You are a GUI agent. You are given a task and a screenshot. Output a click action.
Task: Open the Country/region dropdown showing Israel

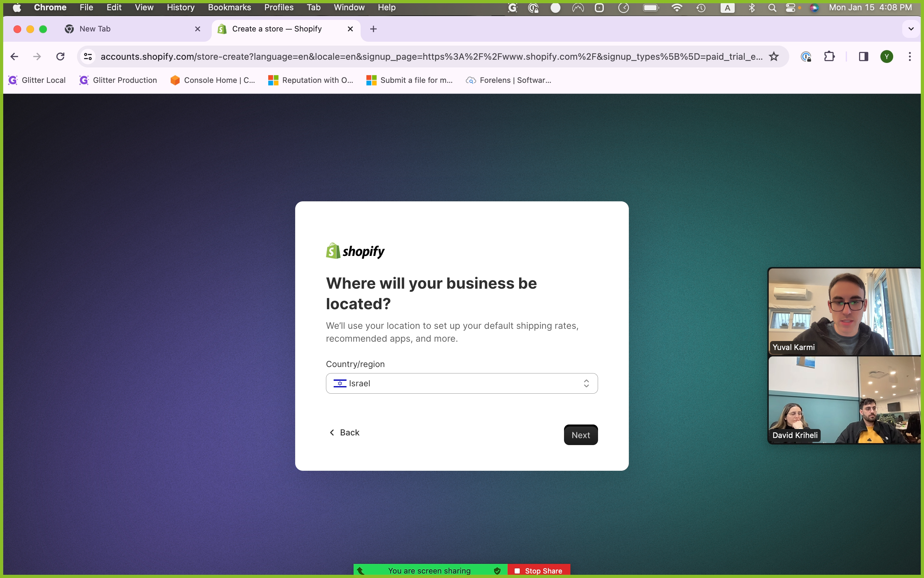pos(462,383)
